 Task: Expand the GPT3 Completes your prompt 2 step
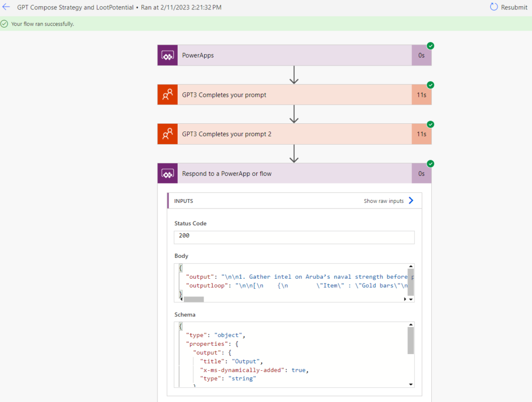click(x=295, y=134)
